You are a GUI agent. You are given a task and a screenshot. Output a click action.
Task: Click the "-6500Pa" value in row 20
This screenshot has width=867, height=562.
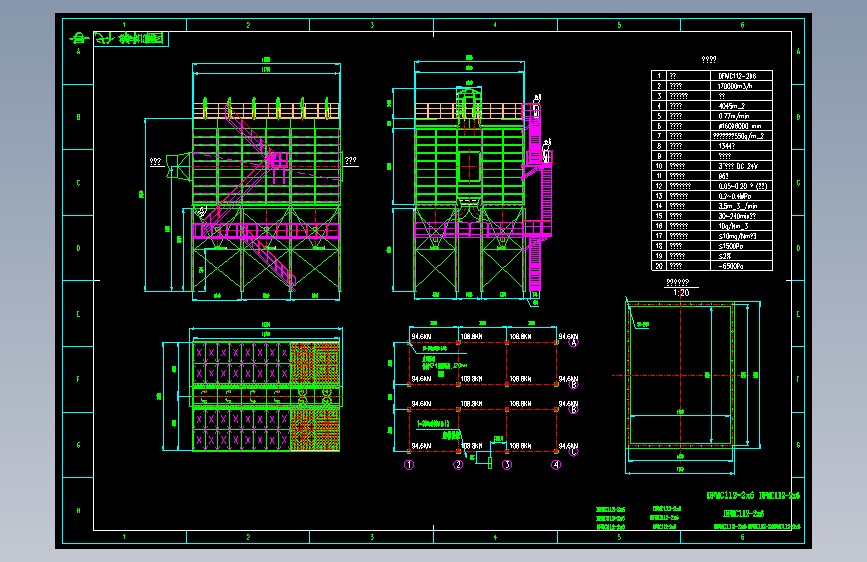tap(730, 266)
